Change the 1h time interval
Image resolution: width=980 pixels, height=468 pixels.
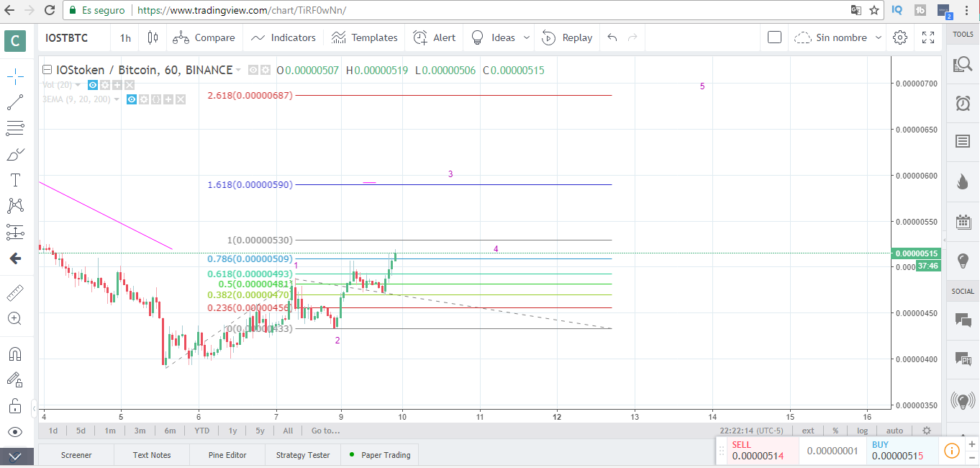tap(126, 38)
